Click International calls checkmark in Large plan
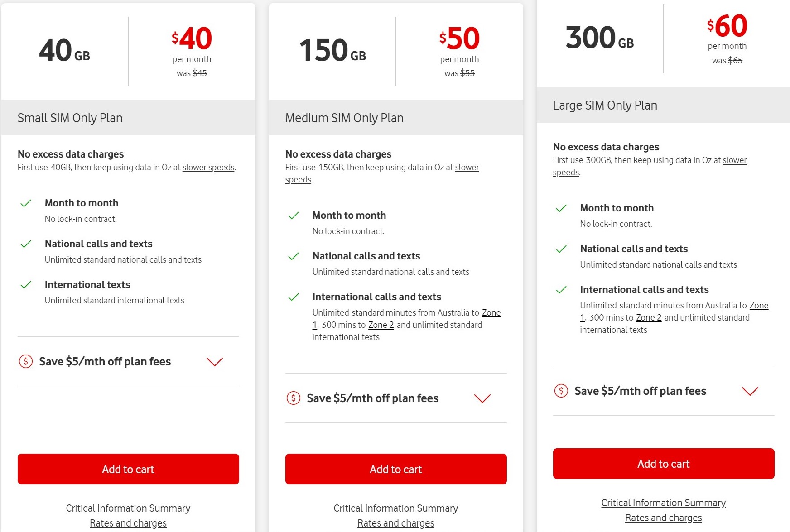The image size is (790, 532). point(561,290)
